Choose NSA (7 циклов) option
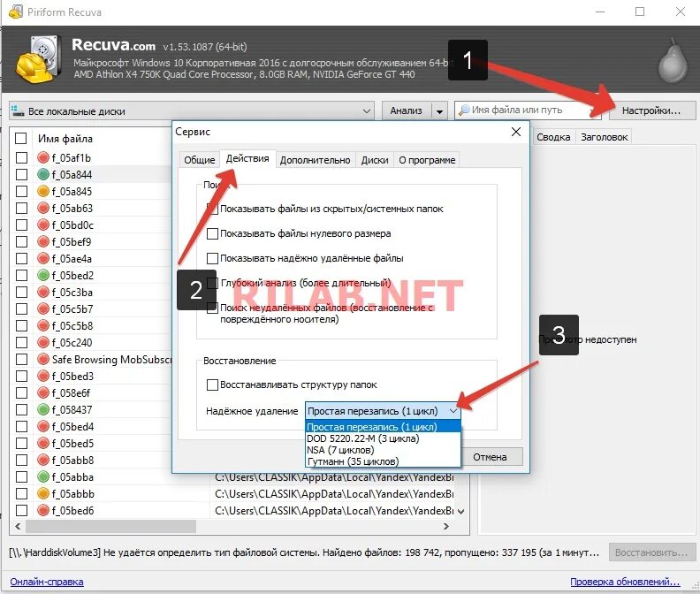Image resolution: width=700 pixels, height=594 pixels. point(383,450)
